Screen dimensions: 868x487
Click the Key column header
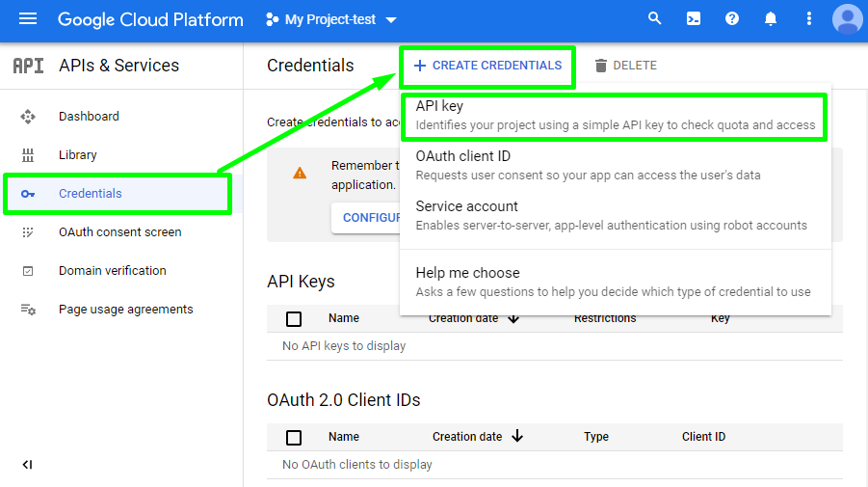click(x=721, y=318)
